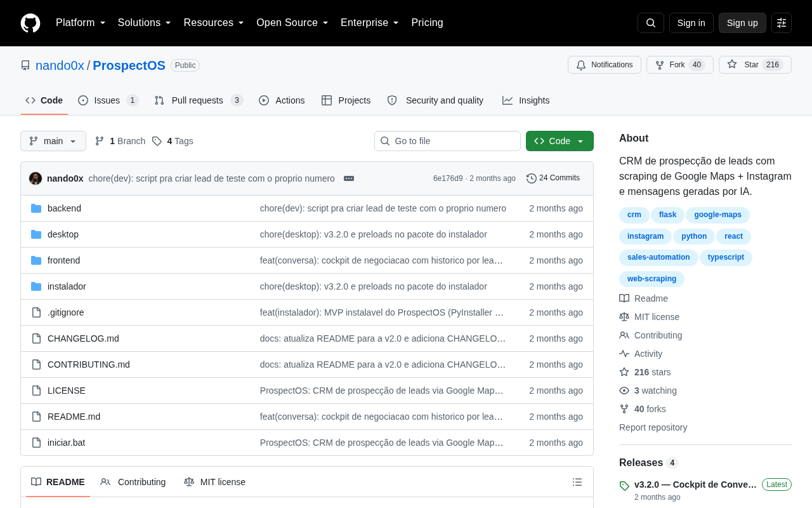Open the Security and quality tab
The width and height of the screenshot is (812, 508).
(x=435, y=100)
